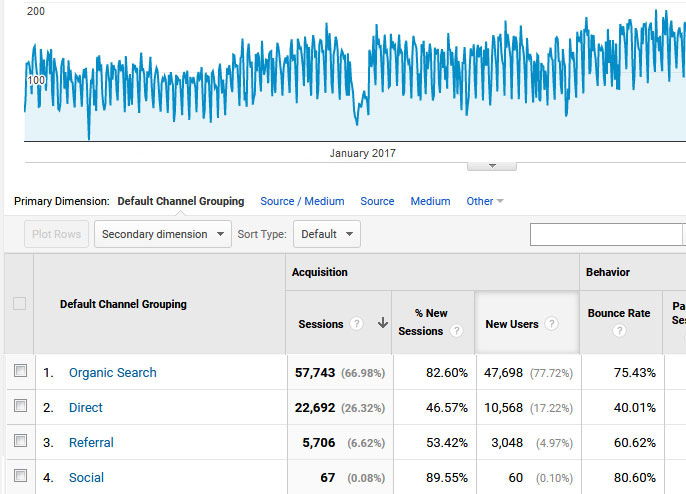686x494 pixels.
Task: Click the 5,706 sessions value
Action: pos(319,443)
